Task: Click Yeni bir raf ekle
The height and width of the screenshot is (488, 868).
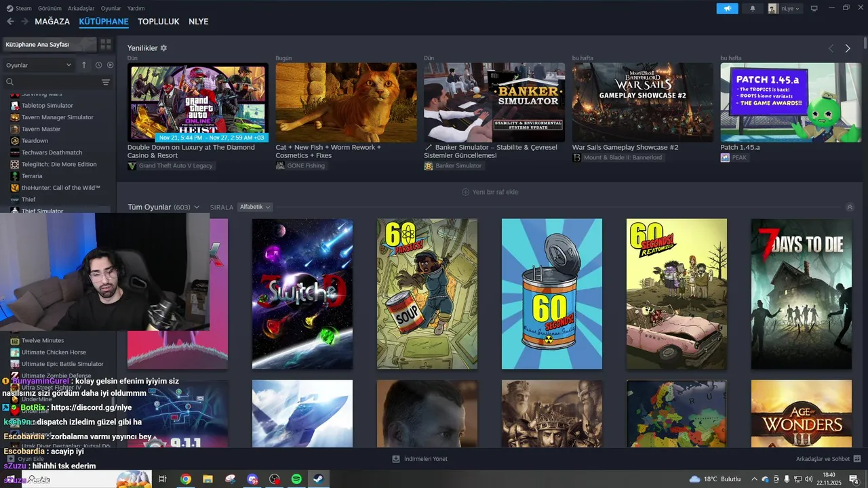Action: [x=490, y=192]
